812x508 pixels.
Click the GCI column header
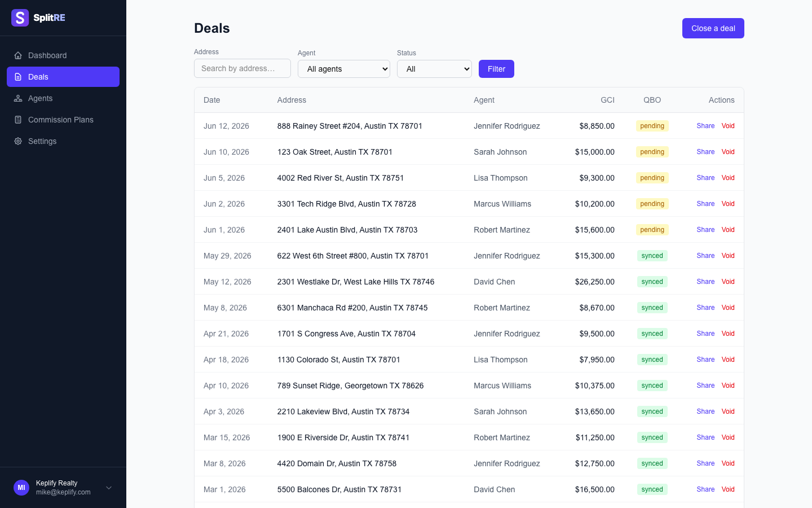[607, 100]
